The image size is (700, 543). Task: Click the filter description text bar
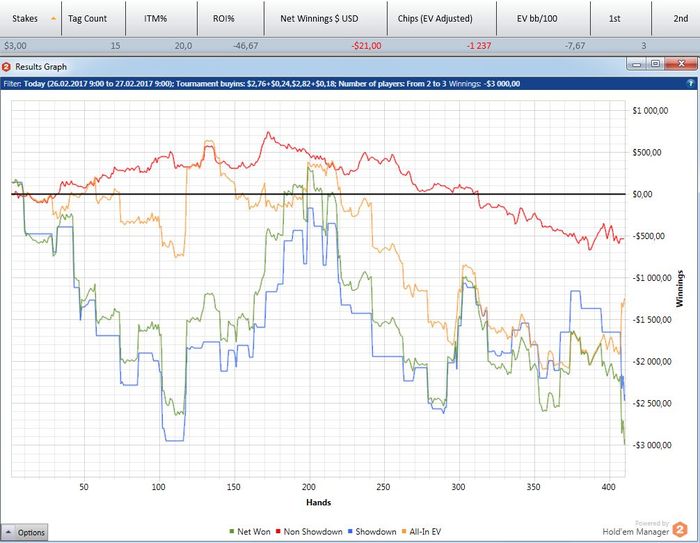(x=350, y=84)
